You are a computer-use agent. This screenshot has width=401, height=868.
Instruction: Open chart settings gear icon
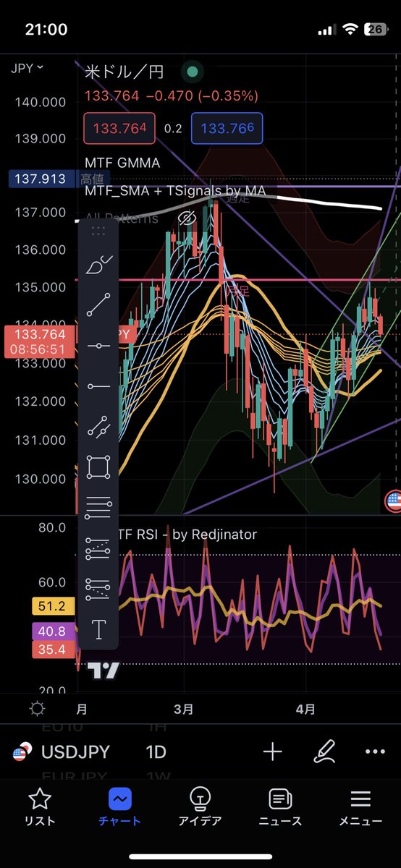37,709
